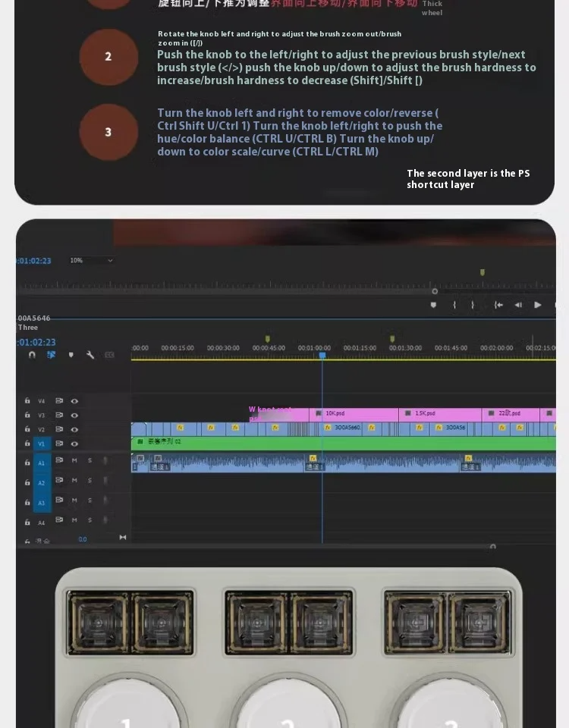Viewport: 569px width, 728px height.
Task: Click the Program monitor scrub bar playhead
Action: [435, 291]
